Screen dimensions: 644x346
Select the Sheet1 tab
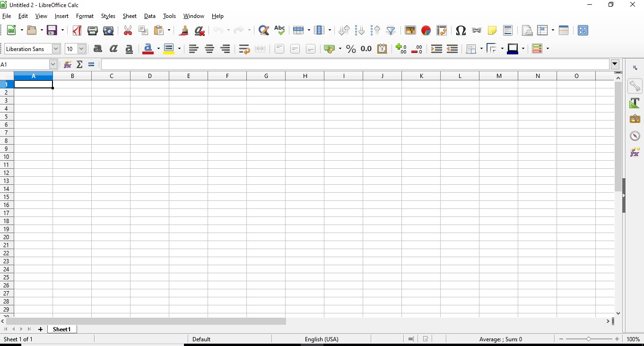62,329
